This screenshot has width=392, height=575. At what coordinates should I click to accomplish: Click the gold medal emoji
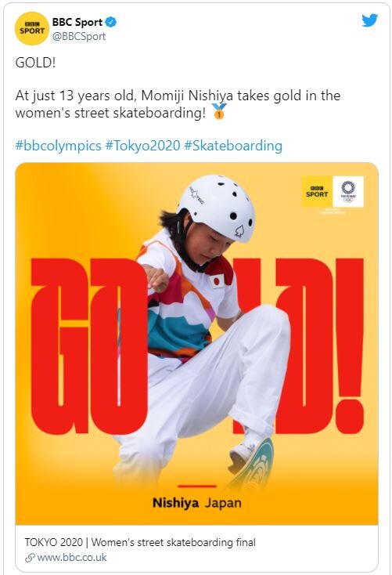click(x=219, y=111)
